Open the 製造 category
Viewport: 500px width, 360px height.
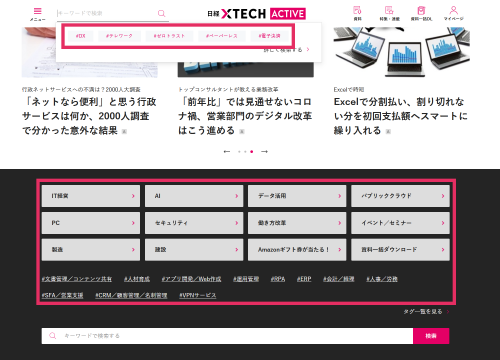[x=91, y=249]
